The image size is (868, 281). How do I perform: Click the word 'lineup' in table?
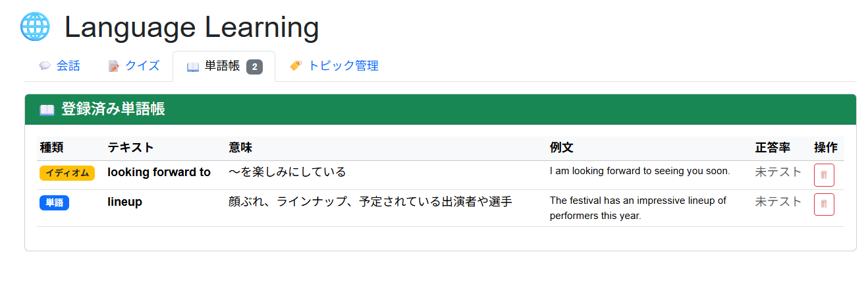click(x=124, y=202)
